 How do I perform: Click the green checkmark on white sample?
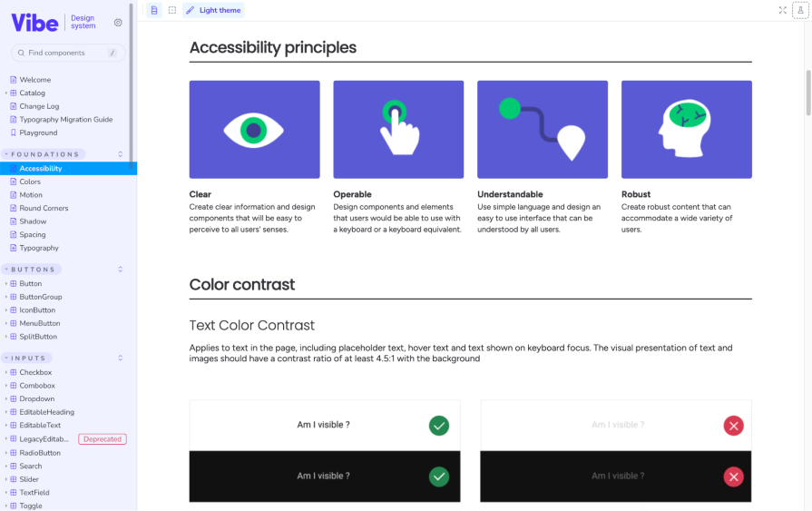coord(439,425)
